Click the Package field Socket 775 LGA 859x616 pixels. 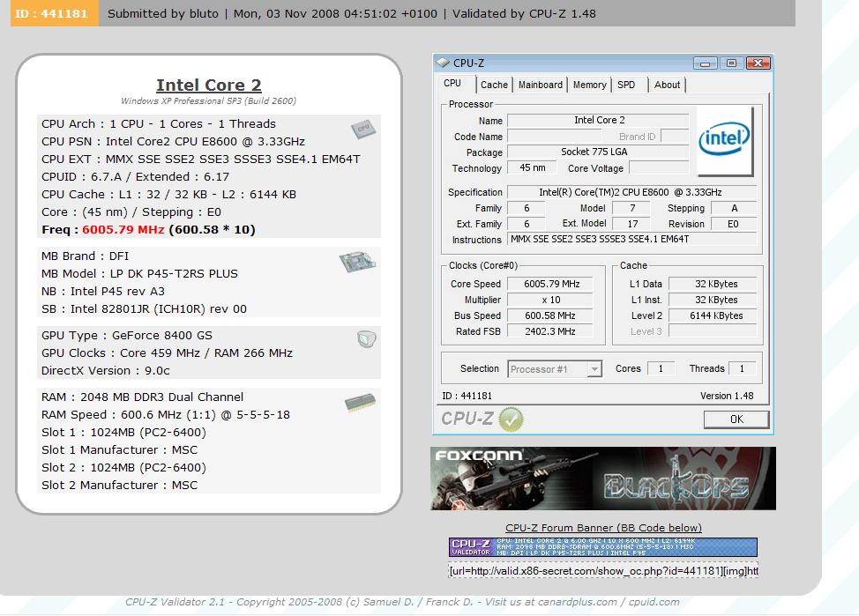pyautogui.click(x=598, y=152)
